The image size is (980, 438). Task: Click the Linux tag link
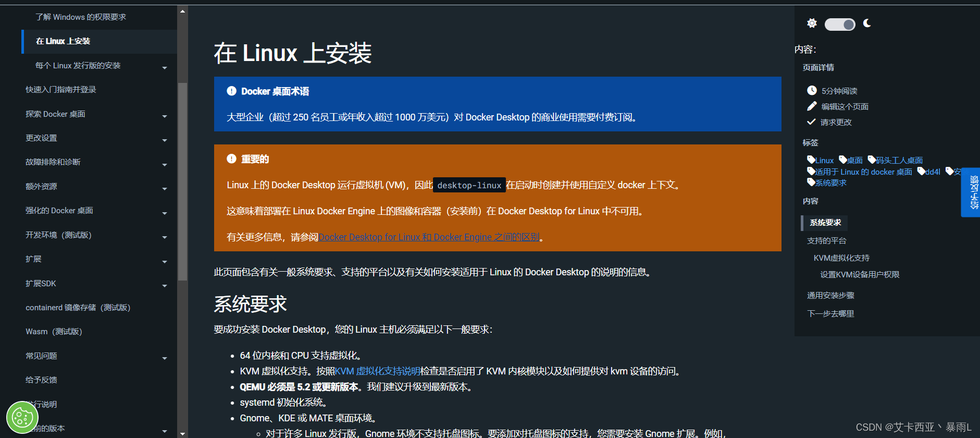click(x=824, y=160)
